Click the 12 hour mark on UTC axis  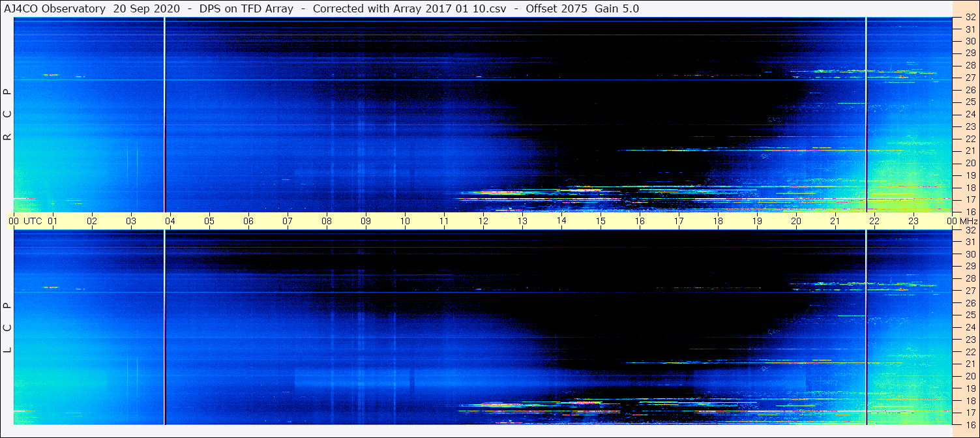(x=483, y=221)
